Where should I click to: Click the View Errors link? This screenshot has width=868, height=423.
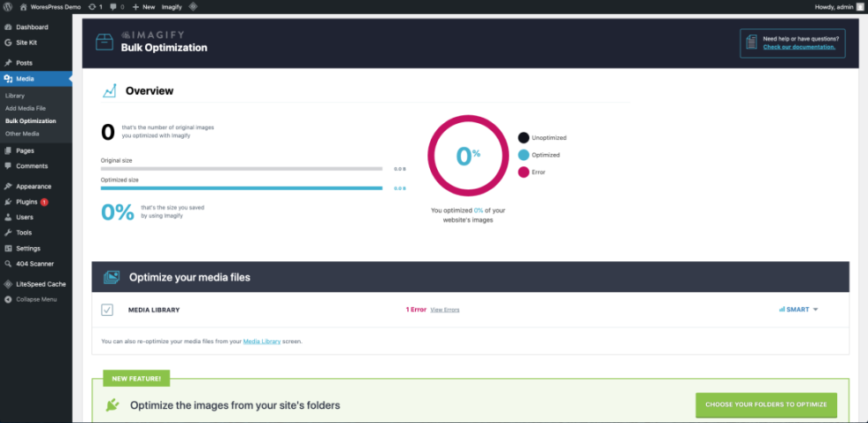coord(445,310)
